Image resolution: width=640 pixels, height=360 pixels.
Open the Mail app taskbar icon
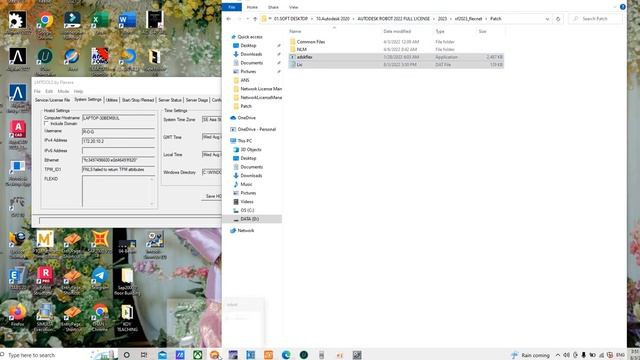click(x=162, y=355)
